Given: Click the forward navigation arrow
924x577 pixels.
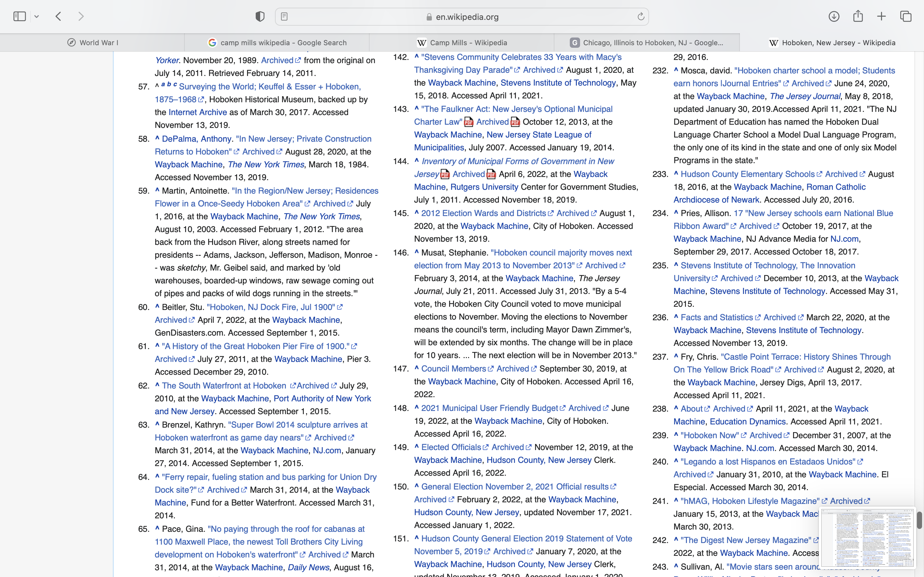Looking at the screenshot, I should (x=81, y=16).
